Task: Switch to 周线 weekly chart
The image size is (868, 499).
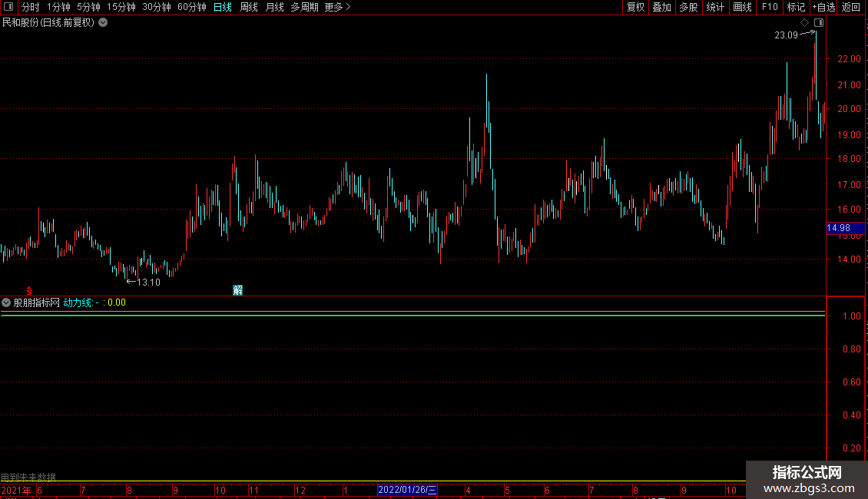Action: [x=249, y=7]
